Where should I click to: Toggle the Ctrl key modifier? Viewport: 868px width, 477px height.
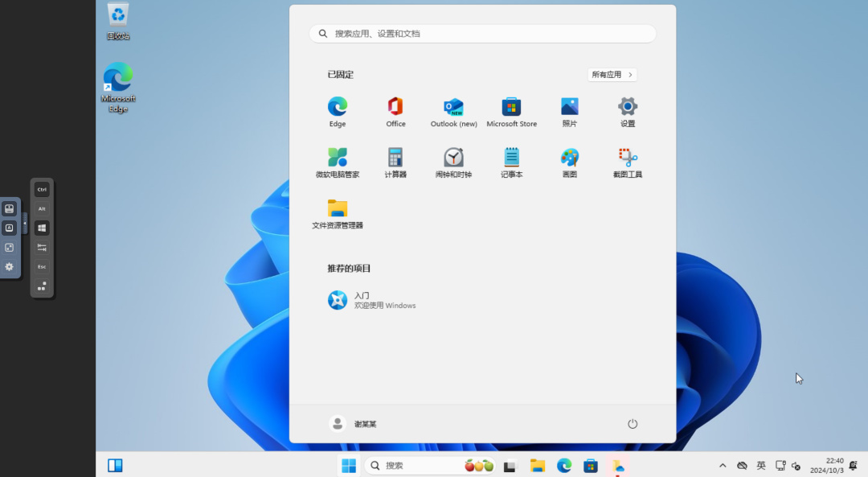tap(42, 190)
